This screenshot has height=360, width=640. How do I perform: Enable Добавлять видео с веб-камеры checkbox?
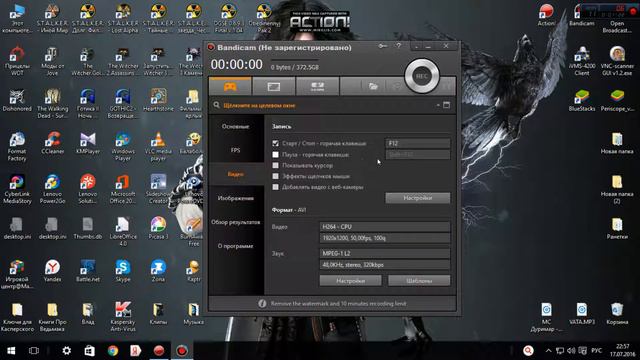pos(276,187)
